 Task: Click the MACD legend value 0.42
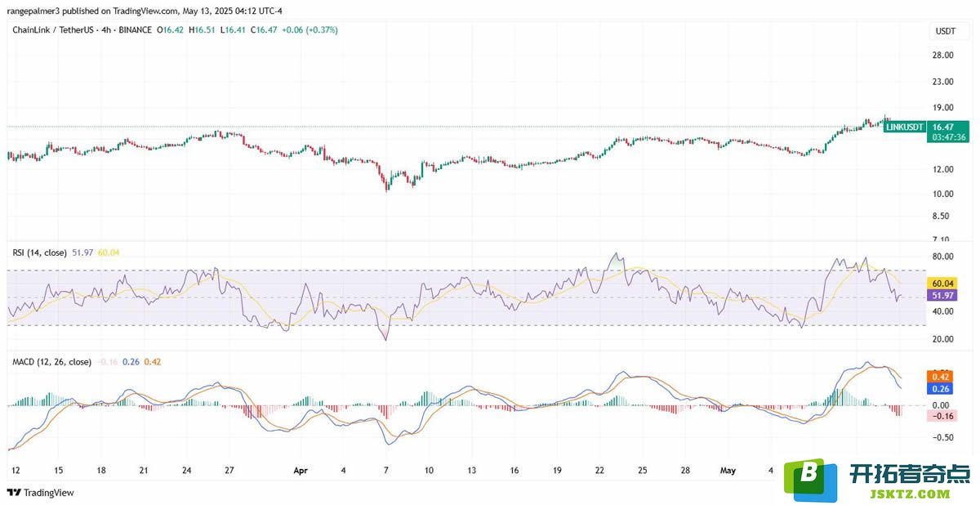153,362
